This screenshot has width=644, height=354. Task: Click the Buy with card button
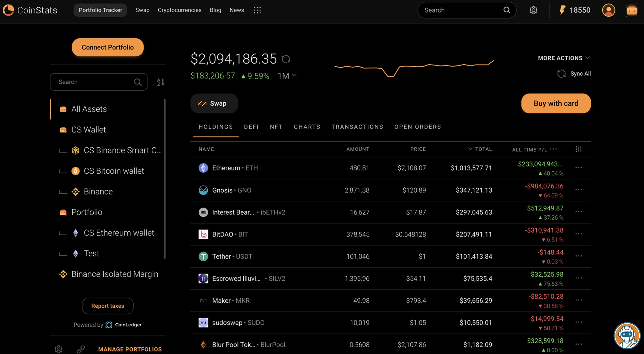click(556, 103)
